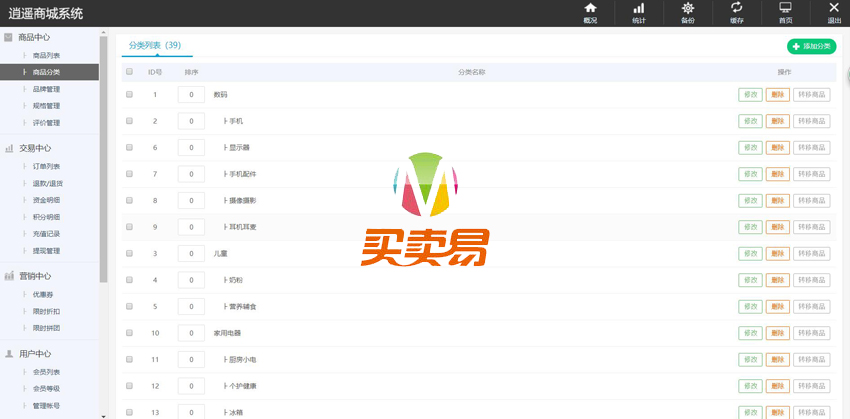The image size is (850, 419).
Task: Click the 用户中心 section icon
Action: coord(9,354)
